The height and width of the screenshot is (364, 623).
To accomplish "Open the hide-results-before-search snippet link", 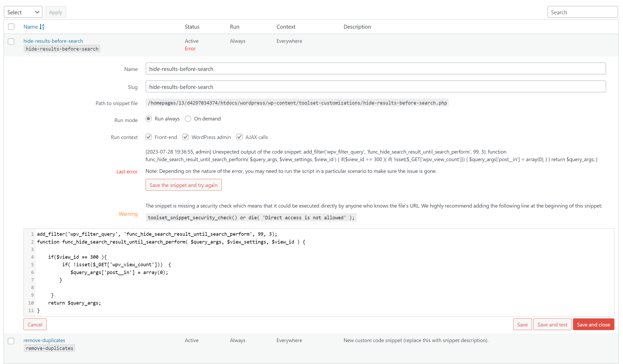I will click(x=53, y=41).
